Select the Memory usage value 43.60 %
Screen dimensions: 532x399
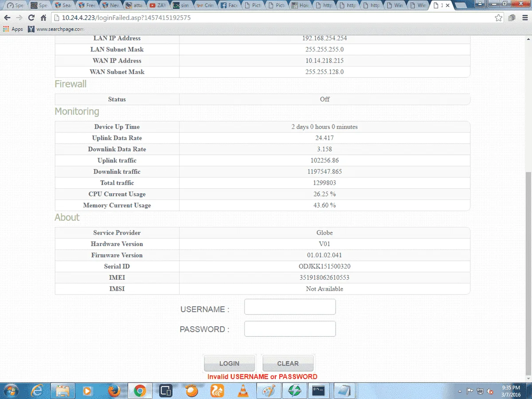[x=325, y=205]
